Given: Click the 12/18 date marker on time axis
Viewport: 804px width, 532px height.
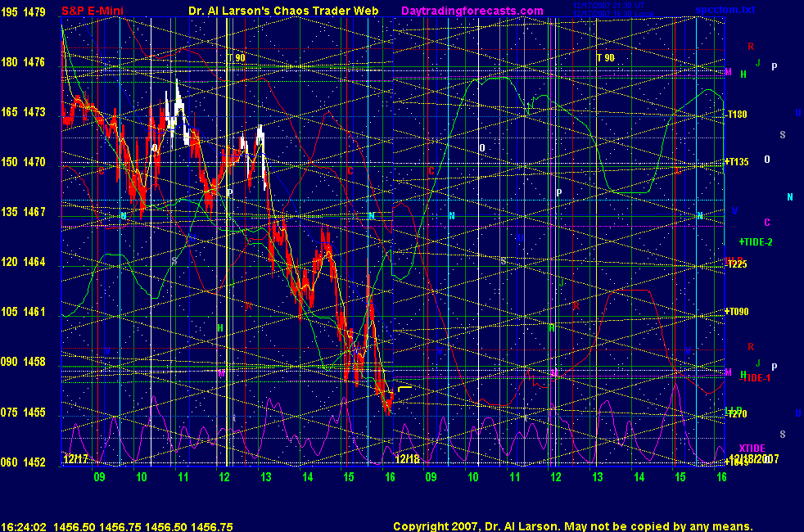Looking at the screenshot, I should coord(407,460).
